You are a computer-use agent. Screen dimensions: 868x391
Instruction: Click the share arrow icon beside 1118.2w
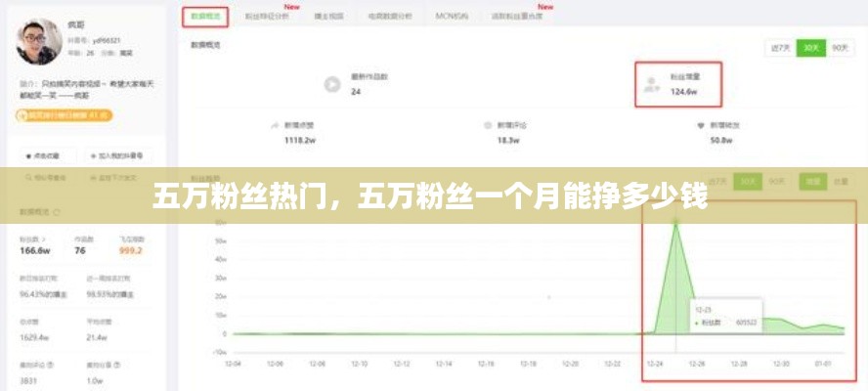click(275, 126)
